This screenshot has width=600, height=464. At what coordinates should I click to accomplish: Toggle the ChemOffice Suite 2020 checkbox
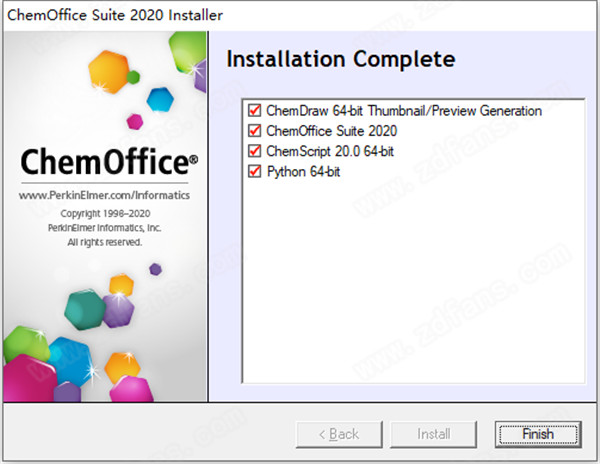[x=253, y=131]
